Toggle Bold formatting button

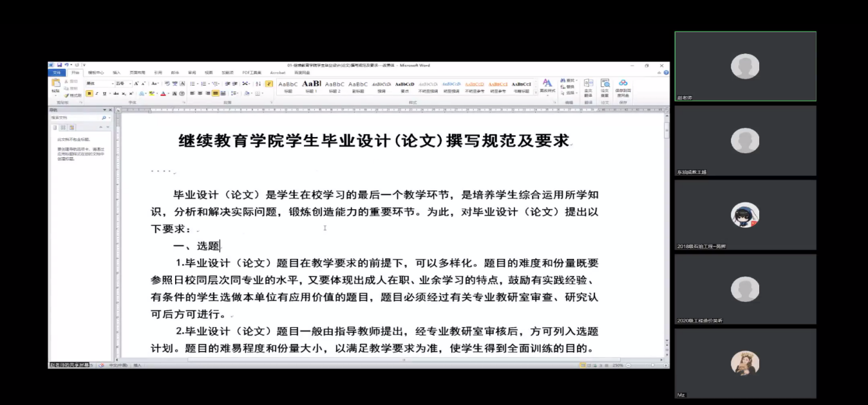click(x=89, y=93)
